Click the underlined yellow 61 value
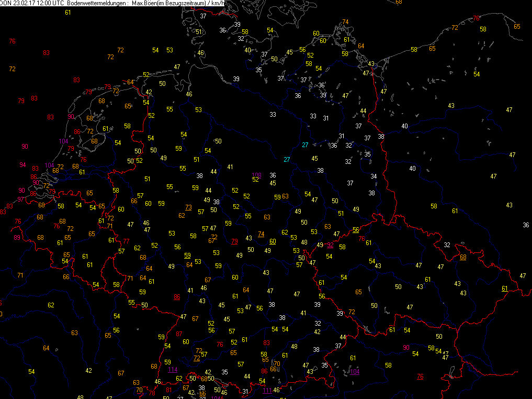532x399 pixels. coord(504,288)
